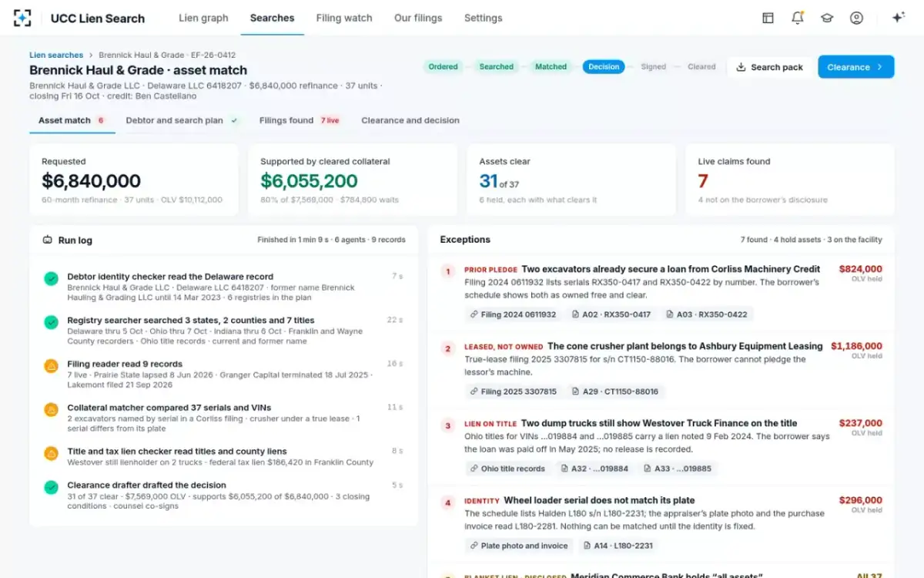Open asset chip A32 · ...019884
This screenshot has width=924, height=578.
click(x=594, y=469)
